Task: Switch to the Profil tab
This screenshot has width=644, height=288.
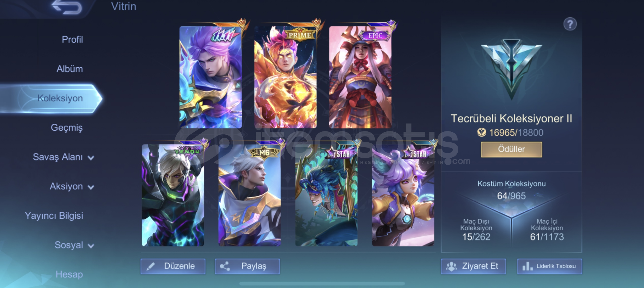Action: pyautogui.click(x=72, y=39)
